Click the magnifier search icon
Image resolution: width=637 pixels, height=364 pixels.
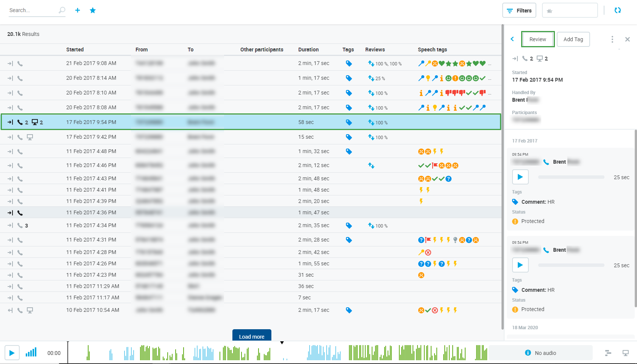62,10
